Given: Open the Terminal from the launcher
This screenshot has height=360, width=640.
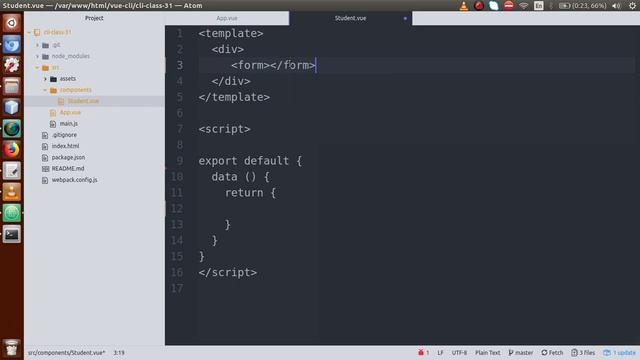Looking at the screenshot, I should pyautogui.click(x=11, y=234).
